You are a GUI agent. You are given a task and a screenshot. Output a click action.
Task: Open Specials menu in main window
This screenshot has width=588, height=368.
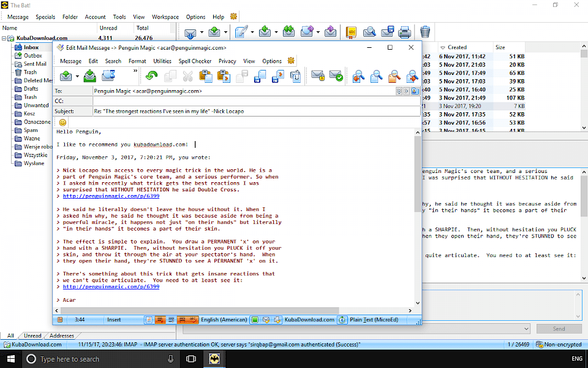tap(45, 17)
